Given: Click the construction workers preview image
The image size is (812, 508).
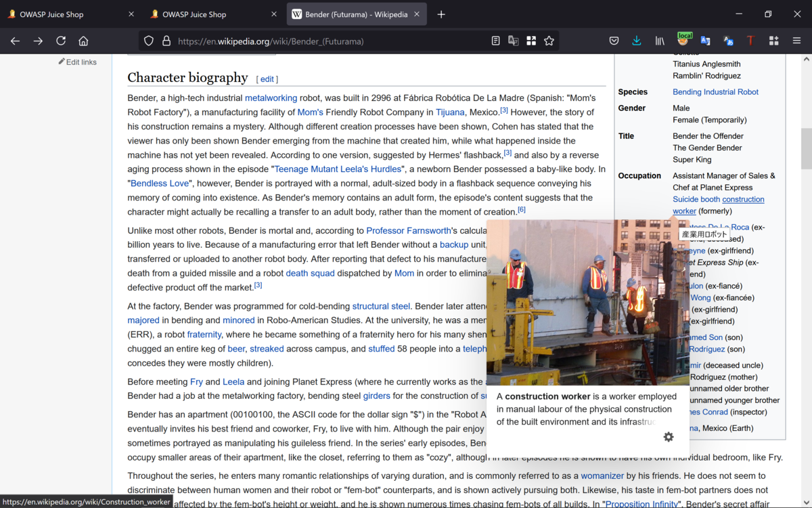Looking at the screenshot, I should pos(588,302).
